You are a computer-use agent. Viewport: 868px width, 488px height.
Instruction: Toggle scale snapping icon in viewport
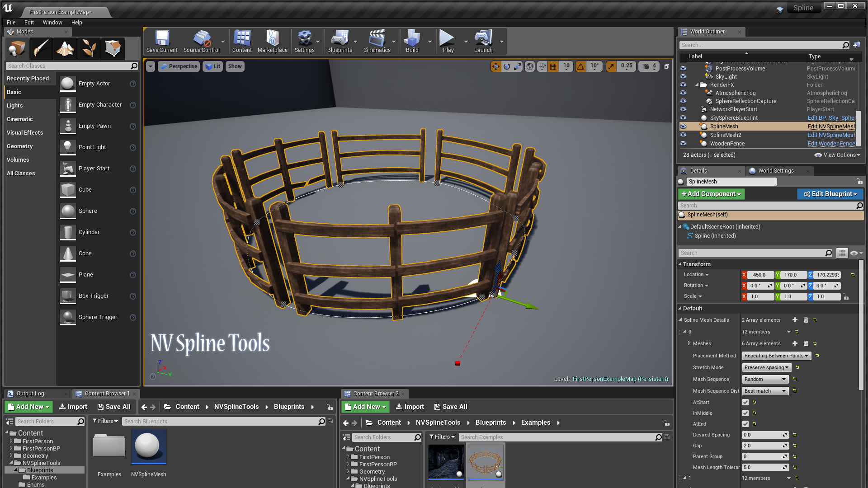tap(611, 66)
